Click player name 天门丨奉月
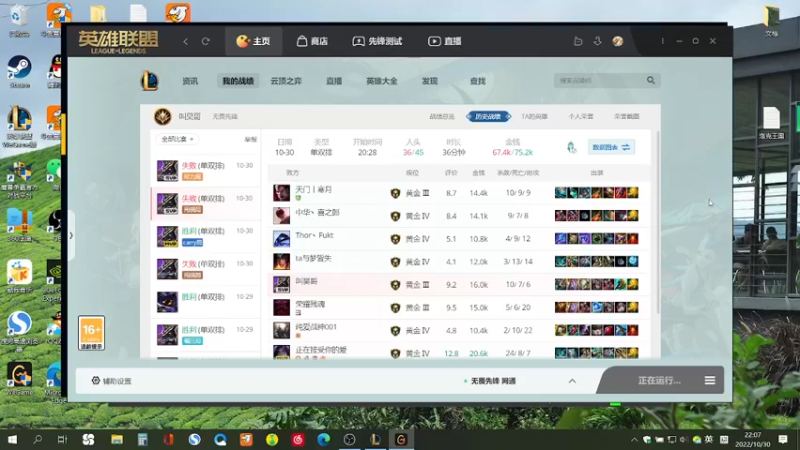 point(313,189)
